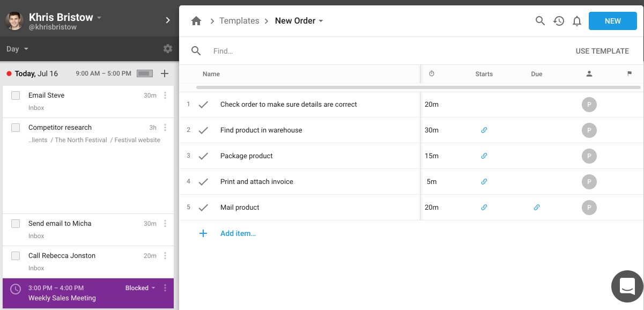Go to the home icon in breadcrumb

click(x=196, y=21)
